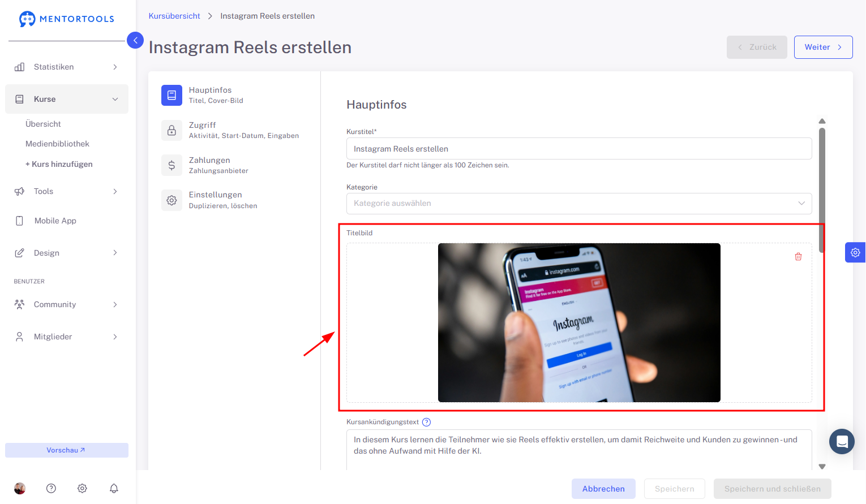
Task: Click the Weiter button
Action: click(x=823, y=47)
